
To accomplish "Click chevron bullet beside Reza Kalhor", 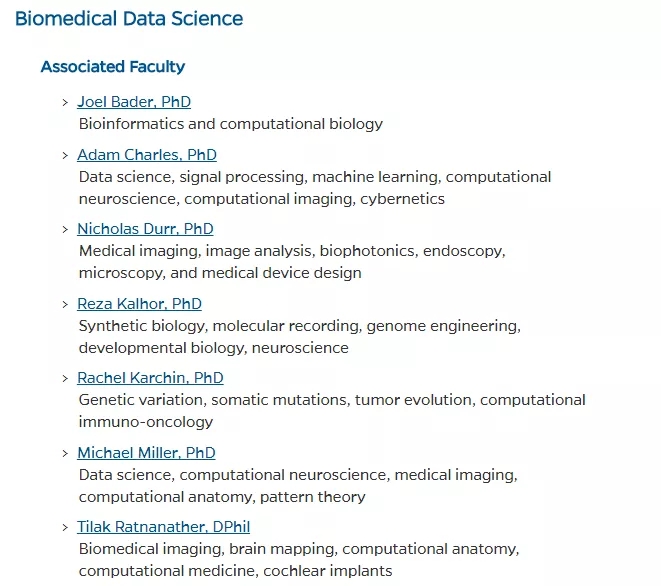I will [65, 304].
